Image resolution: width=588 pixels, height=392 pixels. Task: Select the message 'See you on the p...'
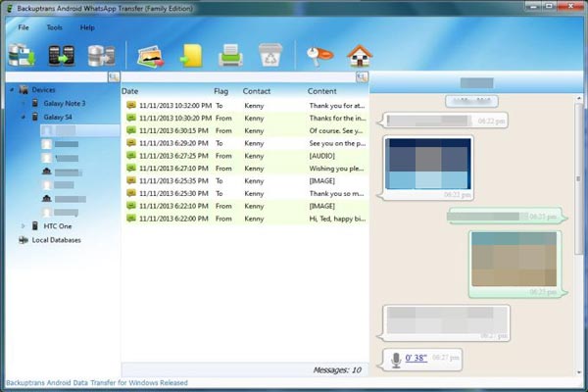245,143
